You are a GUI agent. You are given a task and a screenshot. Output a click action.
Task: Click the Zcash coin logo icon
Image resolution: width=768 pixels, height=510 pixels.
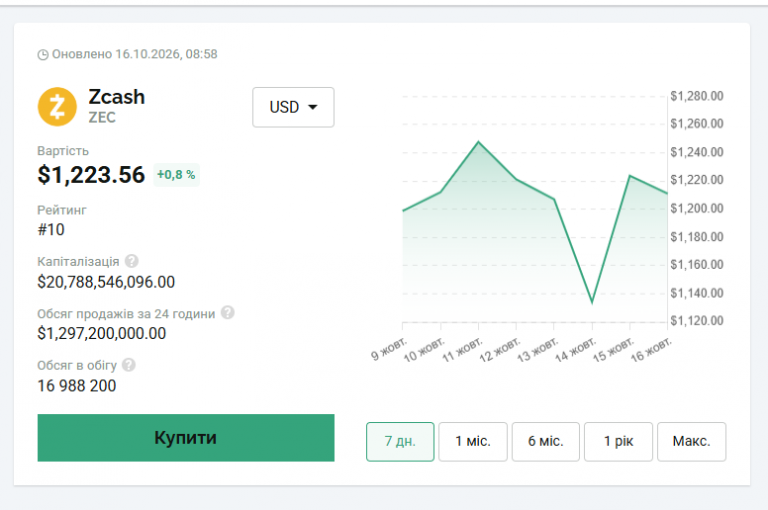pyautogui.click(x=57, y=107)
